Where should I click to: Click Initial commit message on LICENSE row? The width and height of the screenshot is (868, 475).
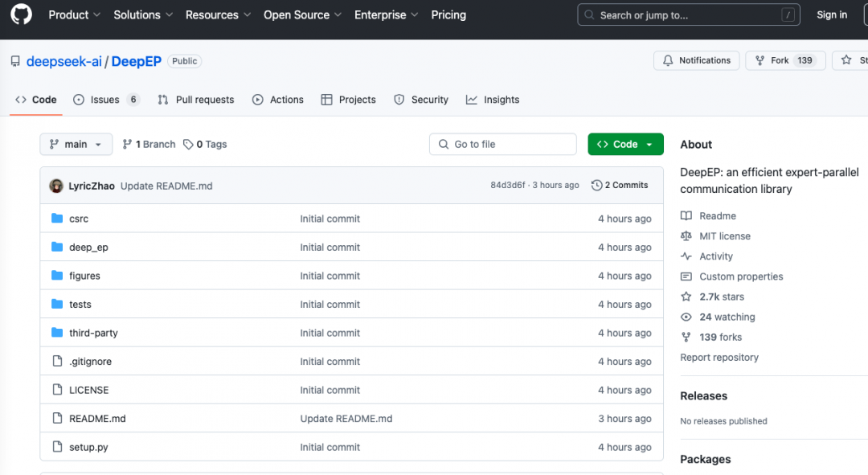[330, 390]
